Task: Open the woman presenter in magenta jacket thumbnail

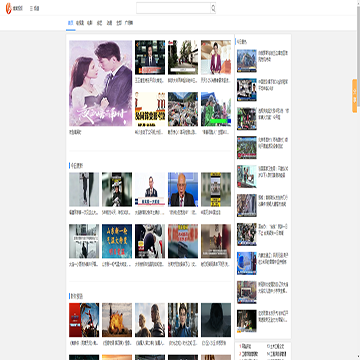Action: click(x=216, y=57)
